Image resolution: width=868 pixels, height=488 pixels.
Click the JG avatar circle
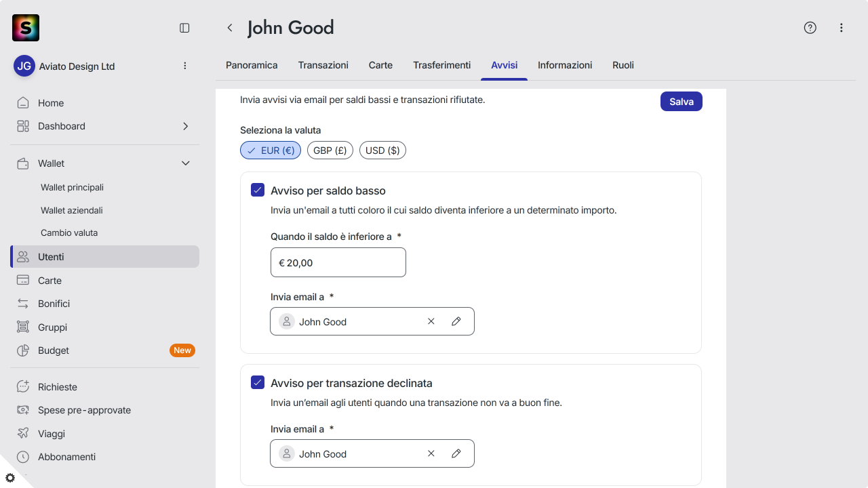point(24,66)
